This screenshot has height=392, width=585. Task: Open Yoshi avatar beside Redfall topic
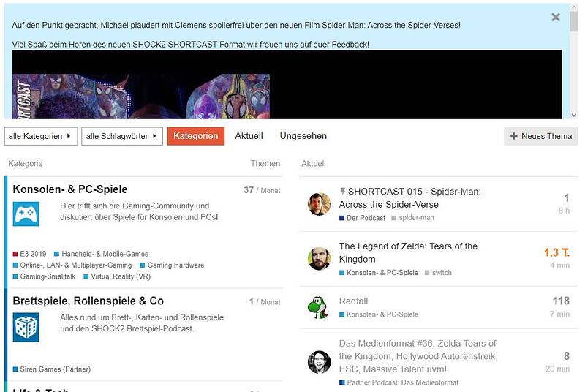point(320,307)
